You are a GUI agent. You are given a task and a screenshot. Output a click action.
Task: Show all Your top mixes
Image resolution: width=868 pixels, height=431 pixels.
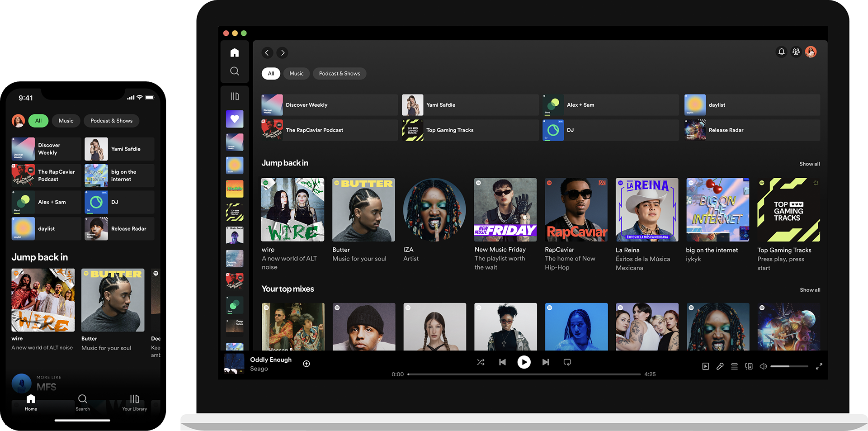tap(810, 290)
